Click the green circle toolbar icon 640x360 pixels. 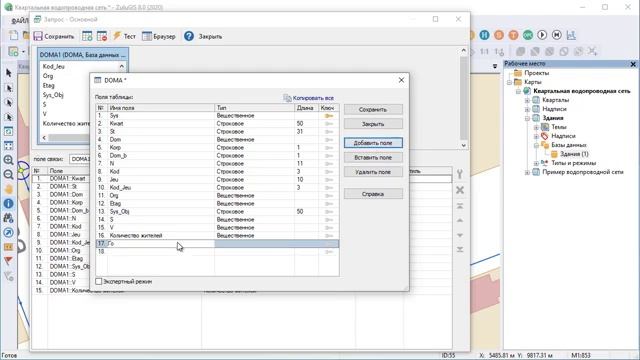tap(528, 35)
